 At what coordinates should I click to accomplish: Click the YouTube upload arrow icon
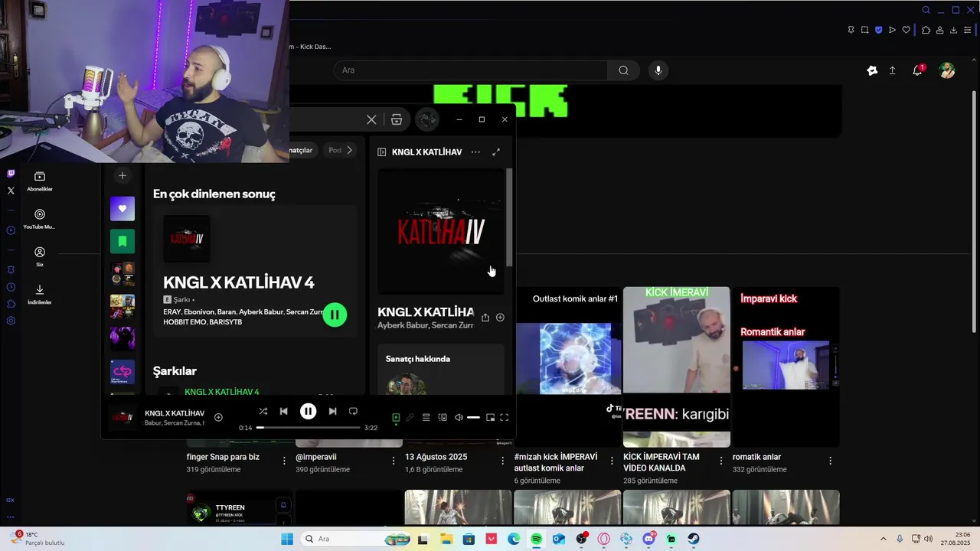(x=892, y=70)
